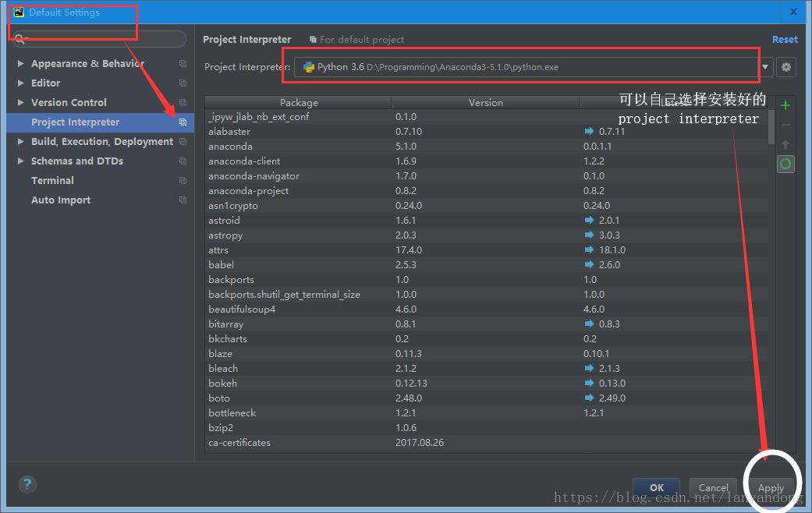
Task: Expand Appearance & Behavior tree node
Action: pos(21,63)
